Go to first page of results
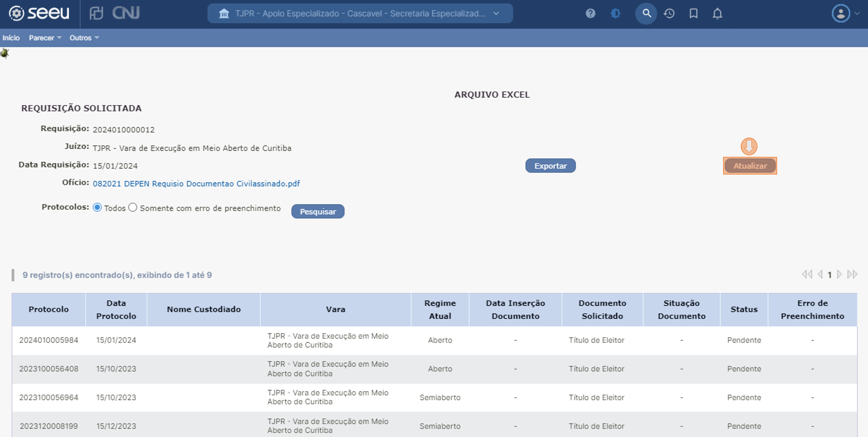The height and width of the screenshot is (437, 868). point(807,274)
